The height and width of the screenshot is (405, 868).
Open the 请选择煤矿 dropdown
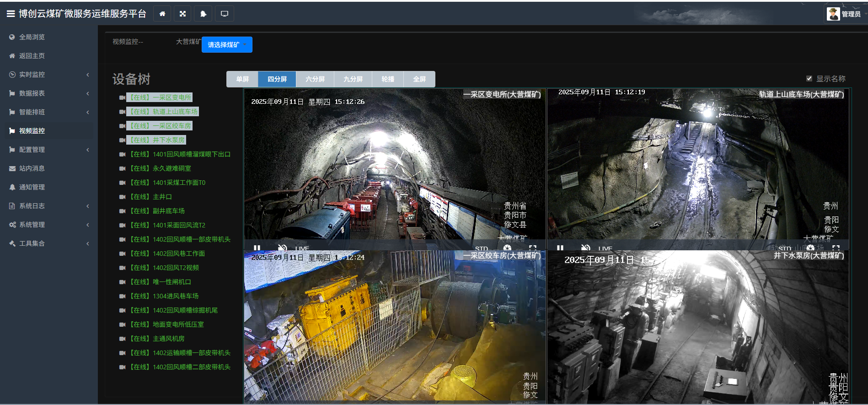227,45
